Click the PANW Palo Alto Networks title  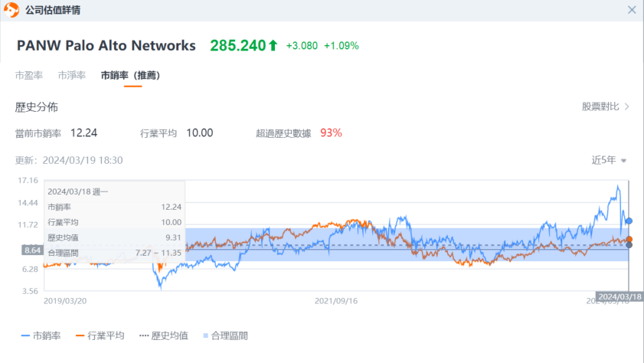(106, 46)
